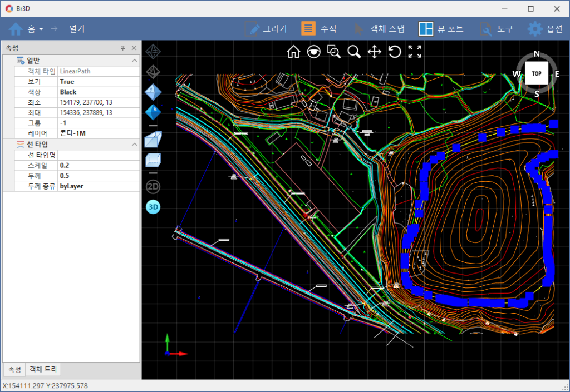Screen dimensions: 570x392
Task: Switch to 3D view mode
Action: click(153, 207)
